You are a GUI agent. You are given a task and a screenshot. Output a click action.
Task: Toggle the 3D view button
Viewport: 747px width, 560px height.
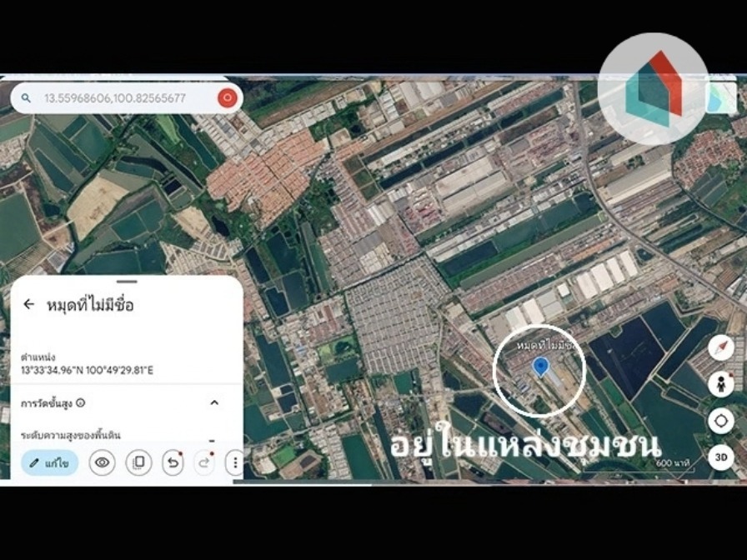721,457
